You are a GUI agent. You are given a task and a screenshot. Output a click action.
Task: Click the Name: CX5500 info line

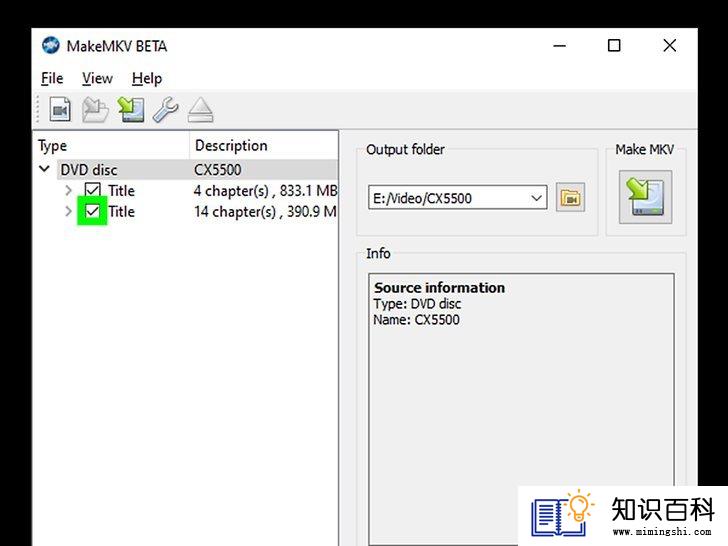pyautogui.click(x=416, y=320)
